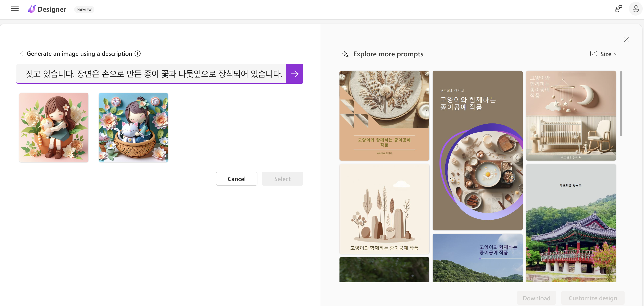
Task: Click the Download button
Action: pos(536,298)
